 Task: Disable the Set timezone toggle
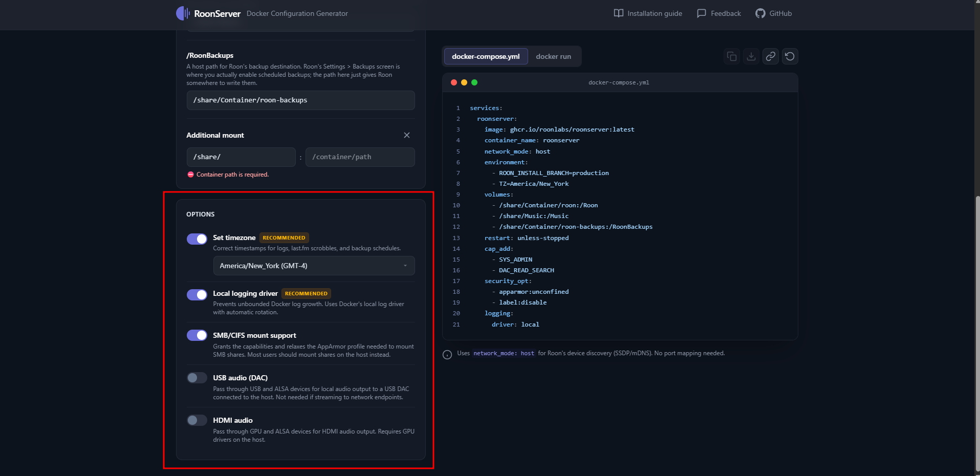[197, 239]
